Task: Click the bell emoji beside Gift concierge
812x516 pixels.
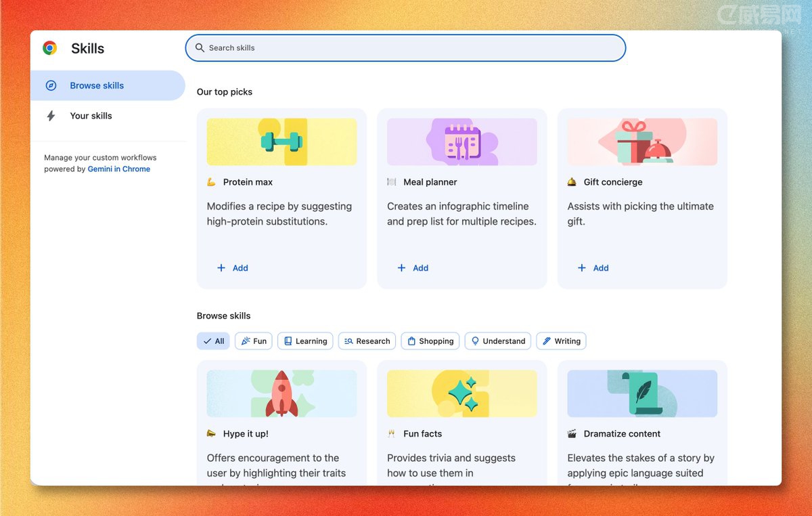Action: (572, 182)
